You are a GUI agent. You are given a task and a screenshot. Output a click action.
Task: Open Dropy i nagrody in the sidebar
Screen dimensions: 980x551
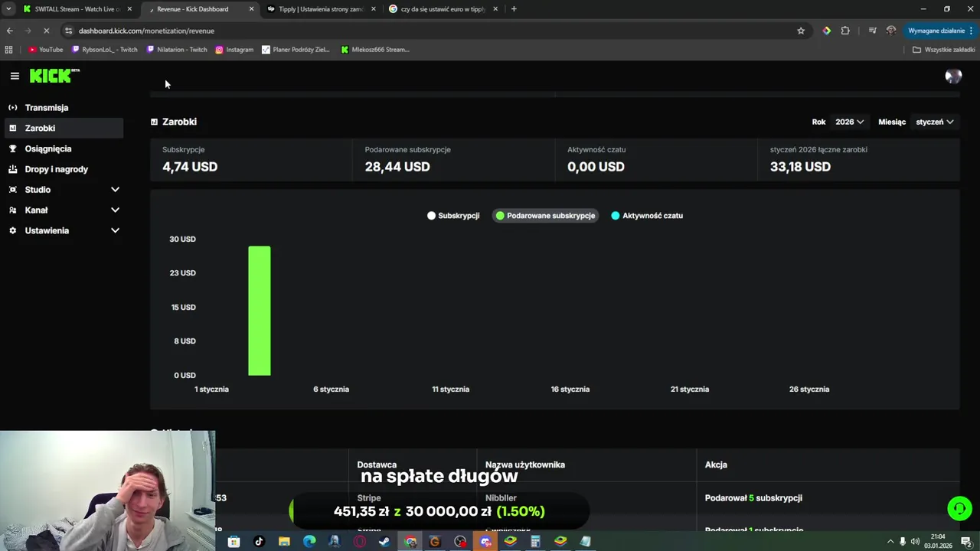(64, 169)
